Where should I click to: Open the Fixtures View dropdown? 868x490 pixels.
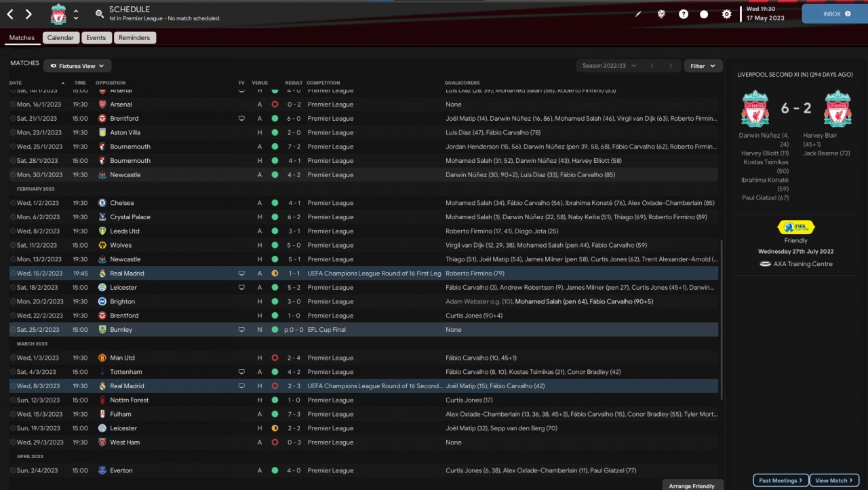click(x=77, y=66)
